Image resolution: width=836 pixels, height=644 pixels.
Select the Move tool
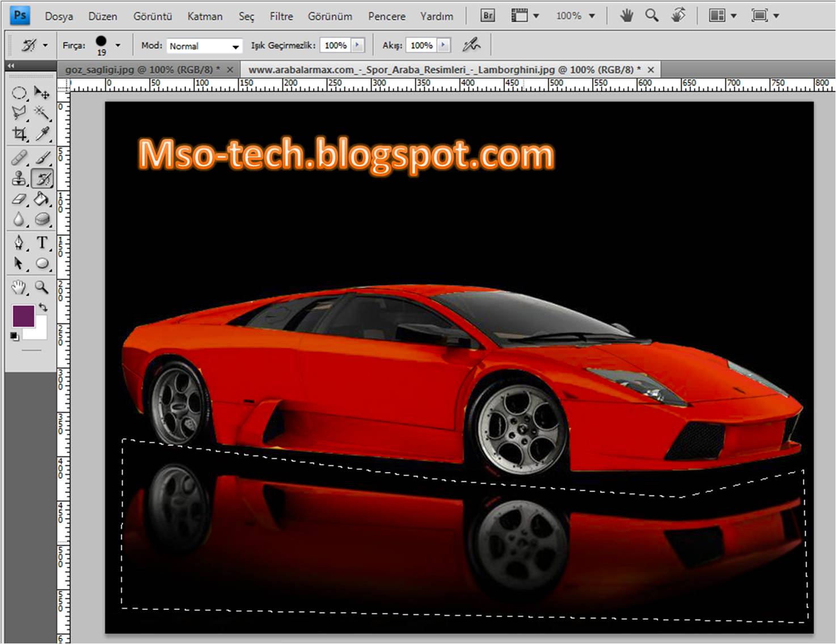click(42, 92)
